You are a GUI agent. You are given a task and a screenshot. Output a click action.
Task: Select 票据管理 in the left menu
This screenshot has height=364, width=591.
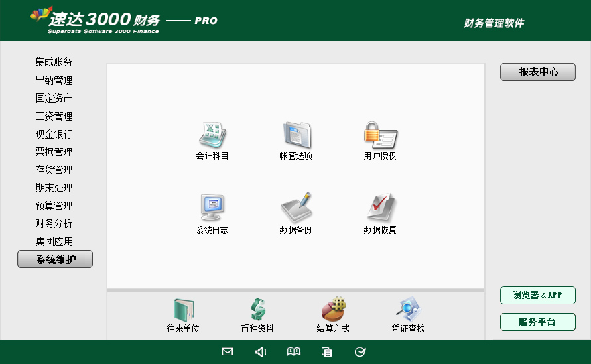(x=54, y=152)
